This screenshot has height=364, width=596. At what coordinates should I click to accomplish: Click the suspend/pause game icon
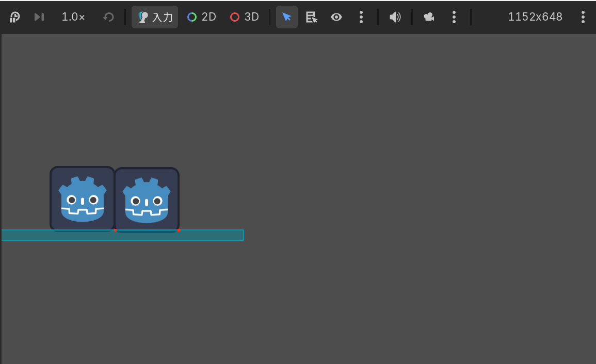click(14, 17)
